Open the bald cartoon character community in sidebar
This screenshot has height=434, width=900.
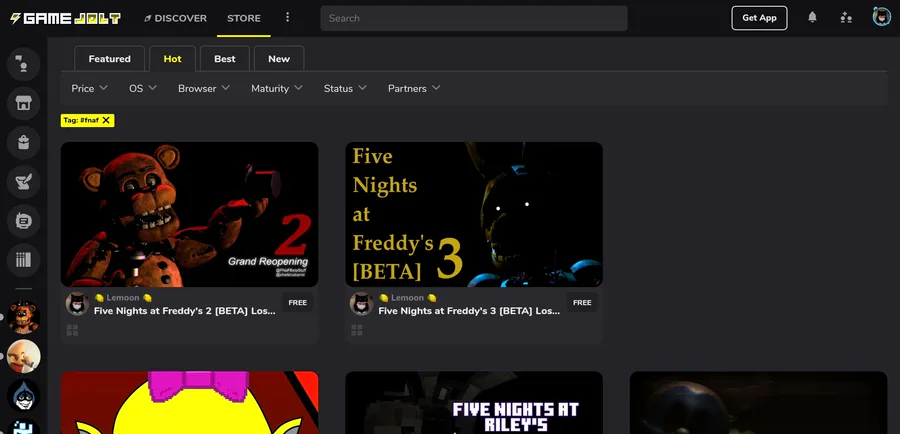click(x=24, y=356)
